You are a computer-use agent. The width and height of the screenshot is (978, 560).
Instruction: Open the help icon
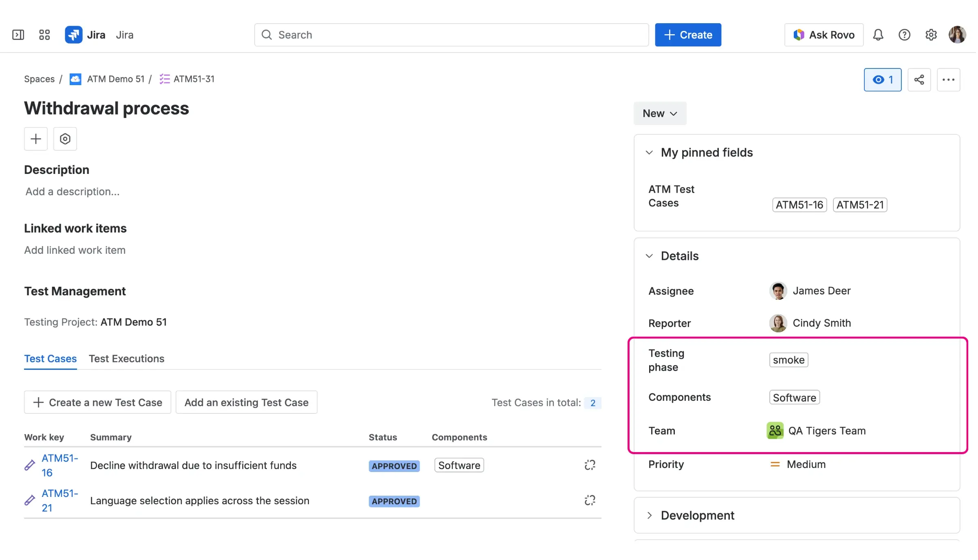click(904, 35)
